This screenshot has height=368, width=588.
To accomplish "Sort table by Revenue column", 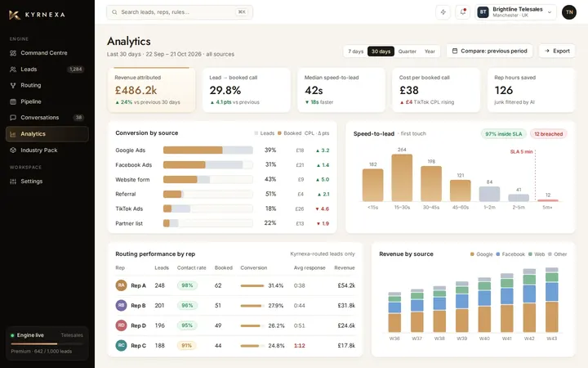I will pyautogui.click(x=345, y=267).
